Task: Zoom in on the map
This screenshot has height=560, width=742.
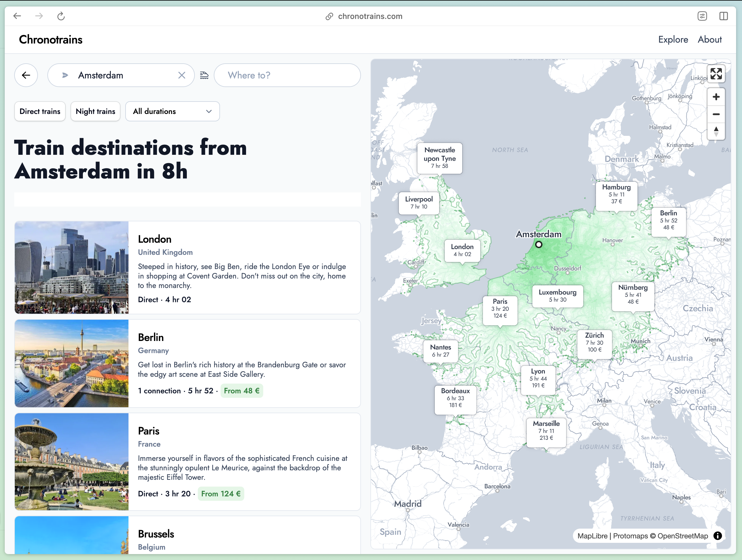Action: pyautogui.click(x=716, y=97)
